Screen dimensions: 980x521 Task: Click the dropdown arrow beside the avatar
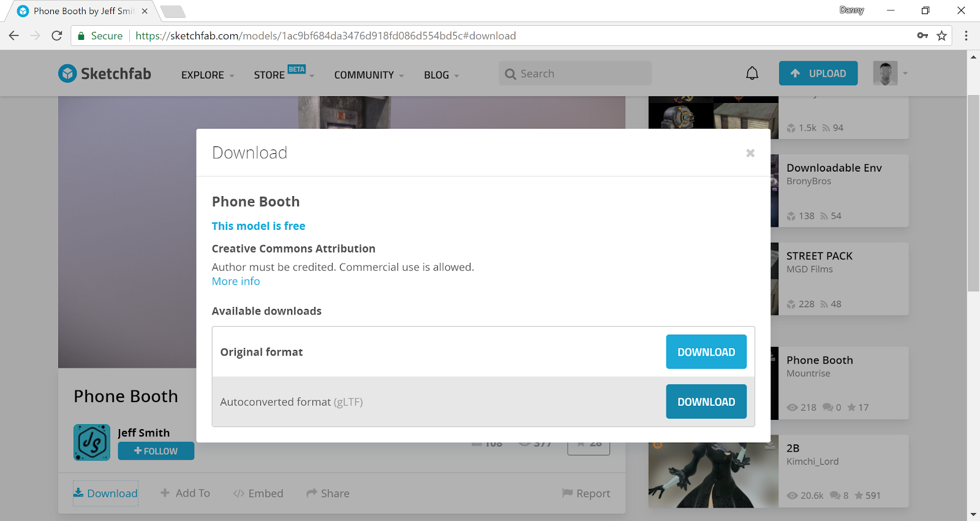(905, 74)
